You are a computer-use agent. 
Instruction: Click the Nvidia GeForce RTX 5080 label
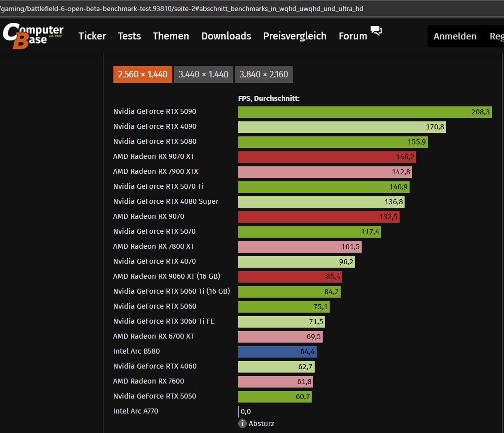[x=155, y=141]
